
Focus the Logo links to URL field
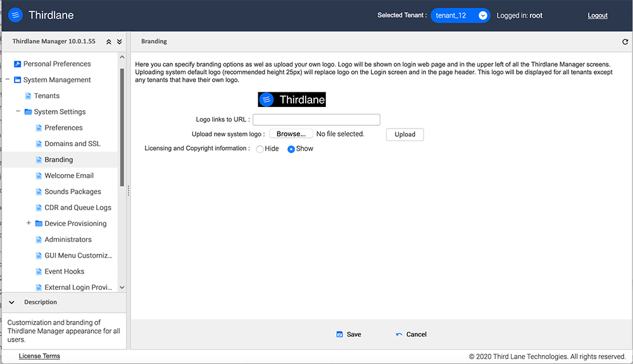316,120
